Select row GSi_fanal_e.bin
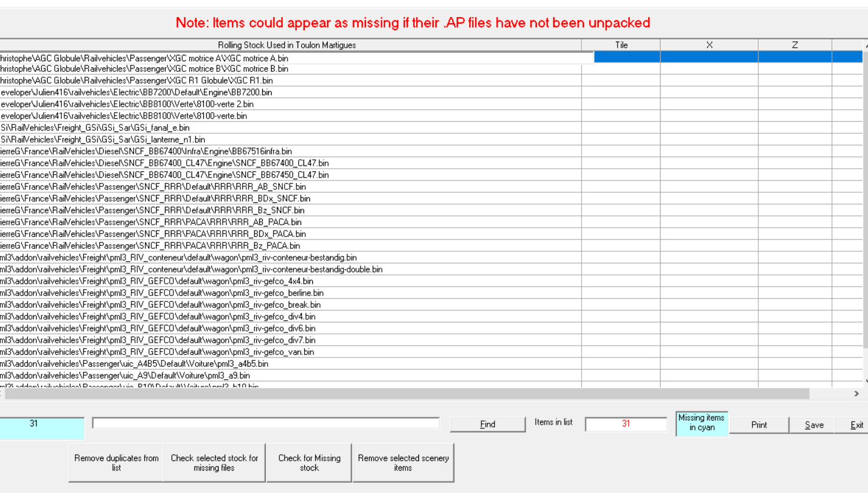This screenshot has height=493, width=868. tap(291, 128)
